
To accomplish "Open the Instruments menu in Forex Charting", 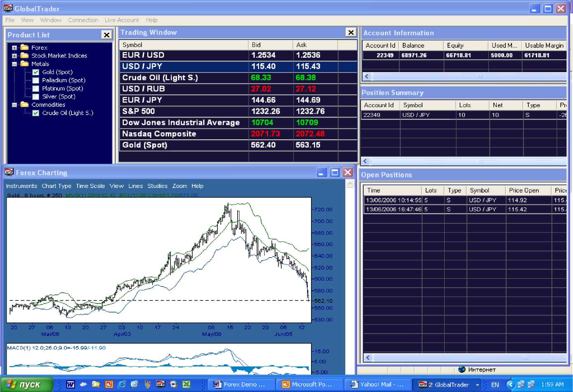I will point(21,186).
